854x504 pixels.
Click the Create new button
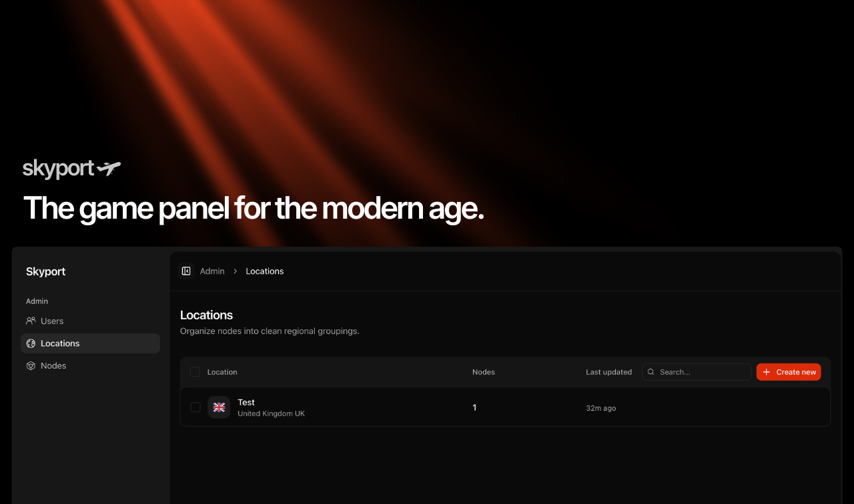click(789, 372)
